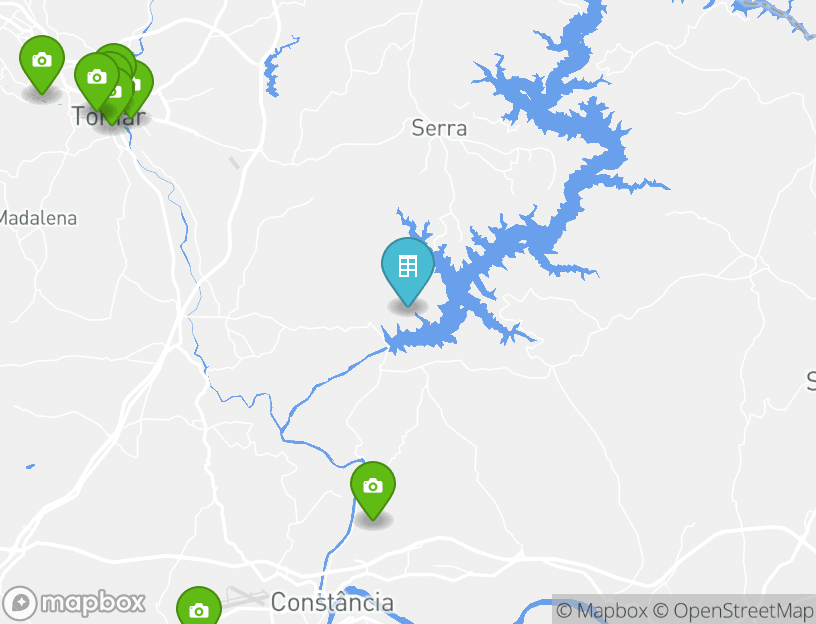
Task: Open the partially visible camera pin beside Constância
Action: coord(199,605)
